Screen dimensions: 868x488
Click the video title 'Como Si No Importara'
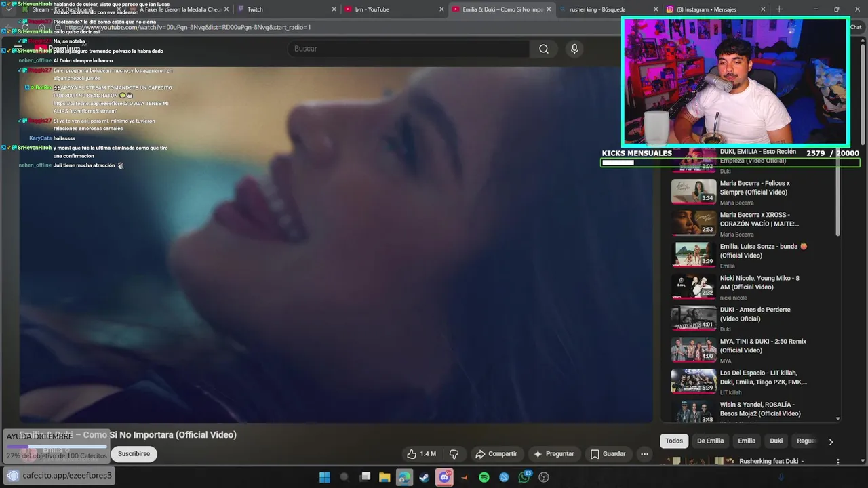(129, 434)
